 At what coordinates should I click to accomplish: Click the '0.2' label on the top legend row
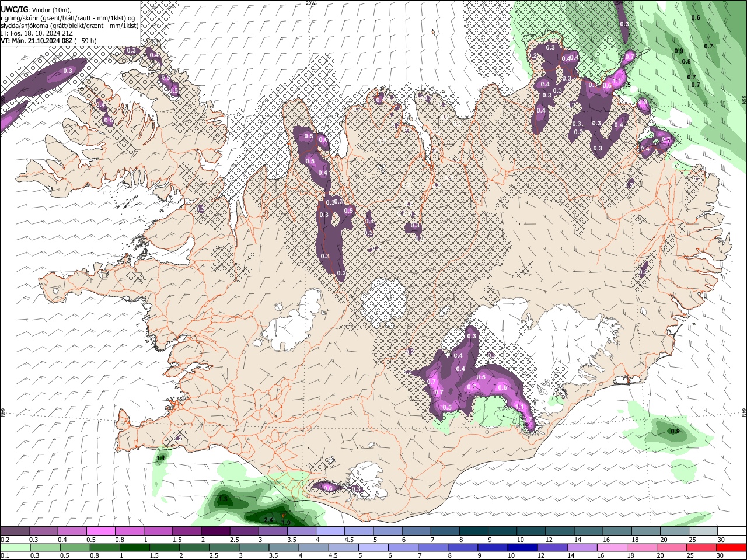(5, 540)
